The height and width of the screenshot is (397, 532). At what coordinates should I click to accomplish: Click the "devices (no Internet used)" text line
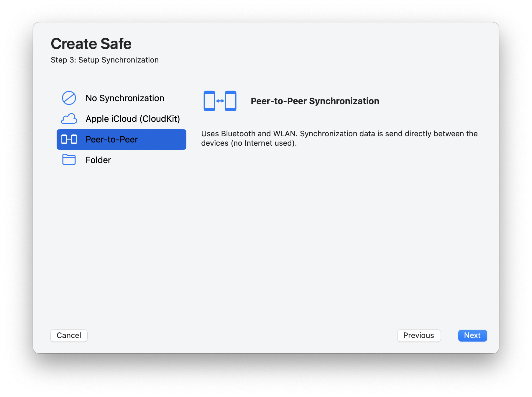coord(249,143)
